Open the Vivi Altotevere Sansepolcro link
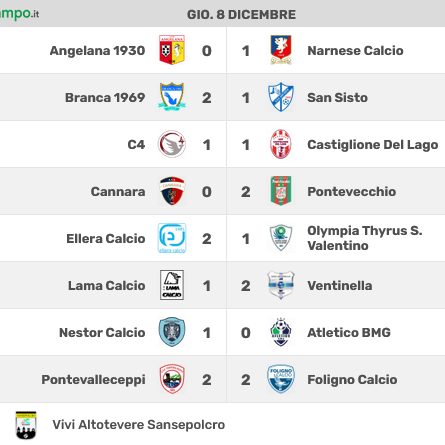 139,425
